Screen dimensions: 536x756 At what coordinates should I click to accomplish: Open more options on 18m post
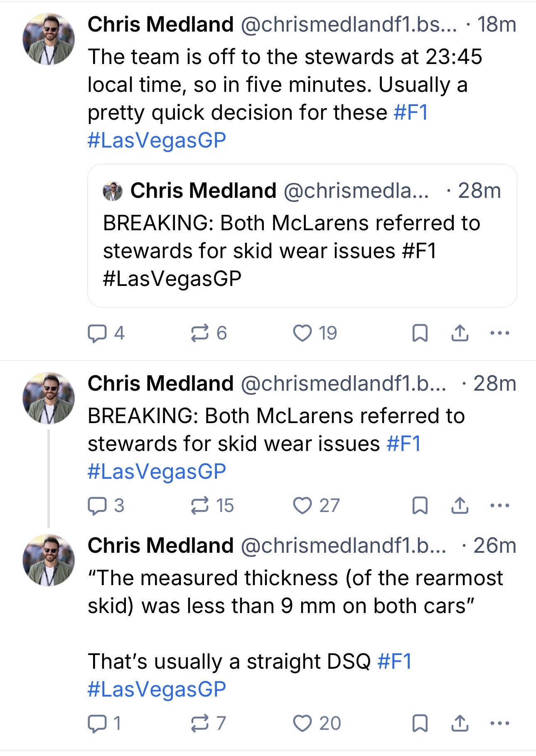(500, 333)
